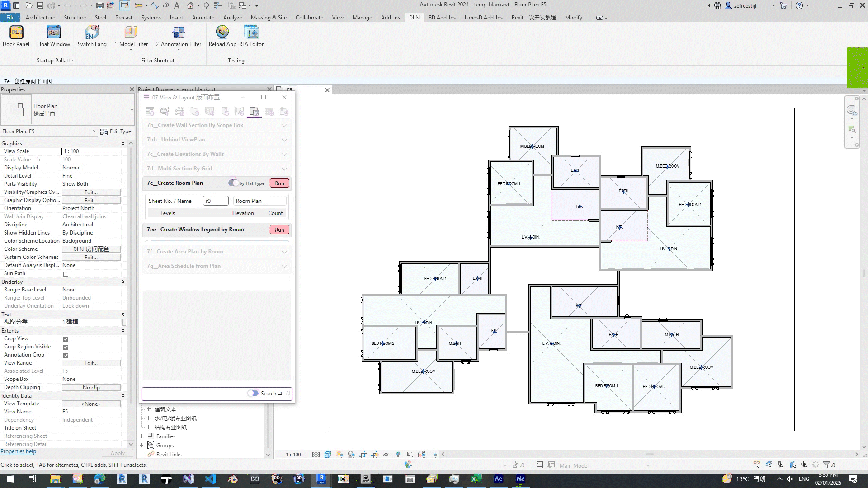Click the View Scale 1 : 100 field
868x488 pixels.
pyautogui.click(x=91, y=151)
